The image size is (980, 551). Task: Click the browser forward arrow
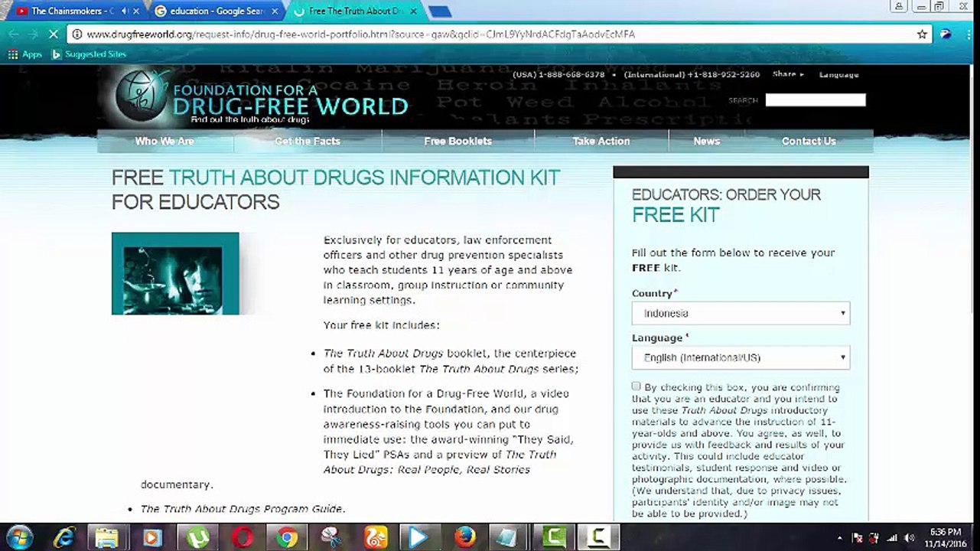point(33,34)
